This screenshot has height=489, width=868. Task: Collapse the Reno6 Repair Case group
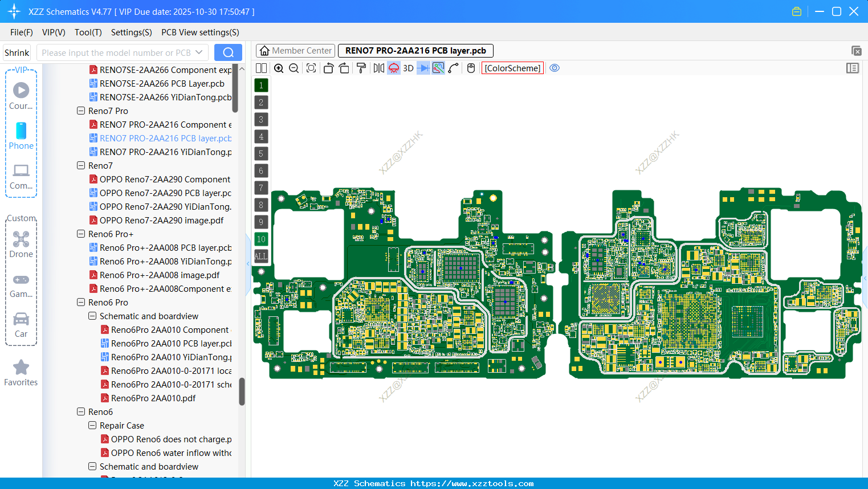click(92, 425)
